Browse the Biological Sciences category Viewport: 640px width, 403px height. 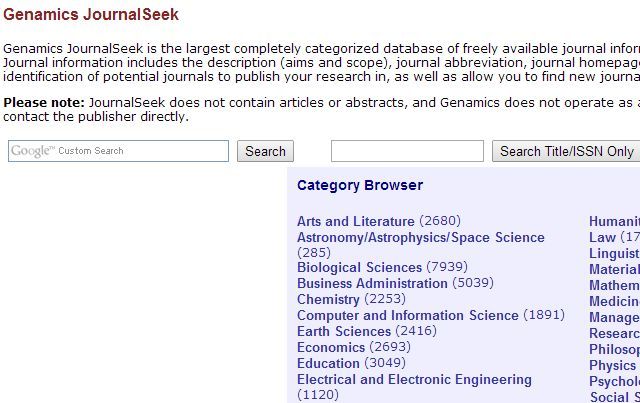[x=359, y=267]
